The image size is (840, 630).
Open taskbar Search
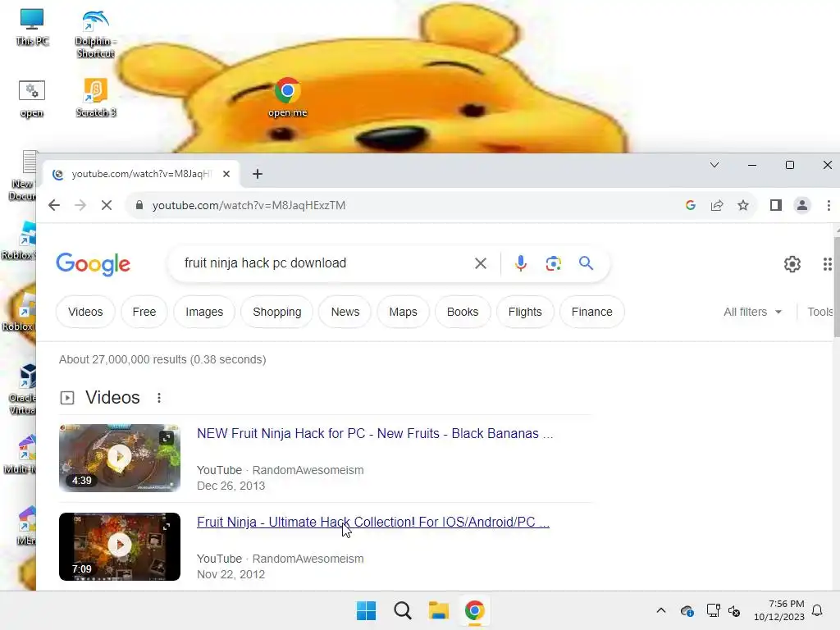(402, 610)
